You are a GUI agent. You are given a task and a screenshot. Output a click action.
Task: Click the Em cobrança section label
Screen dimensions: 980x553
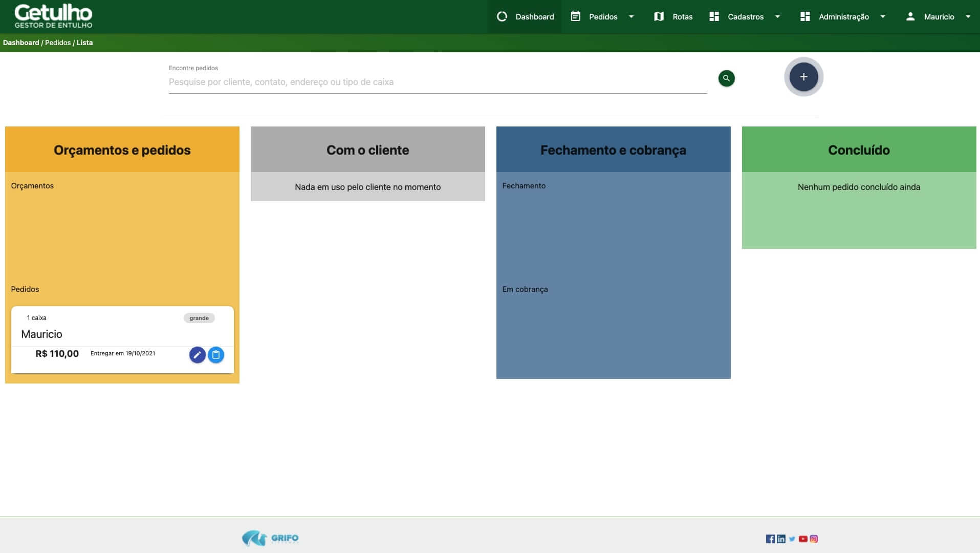pyautogui.click(x=525, y=289)
